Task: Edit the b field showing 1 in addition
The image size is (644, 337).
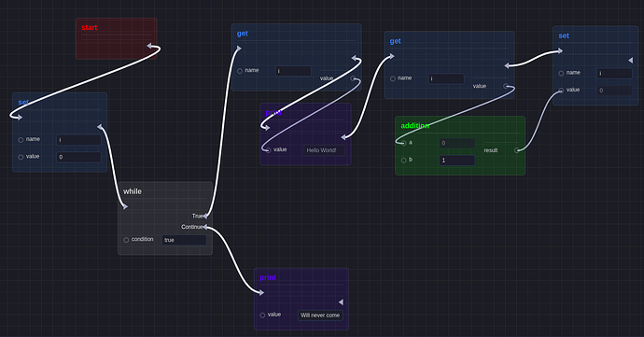Action: 457,161
